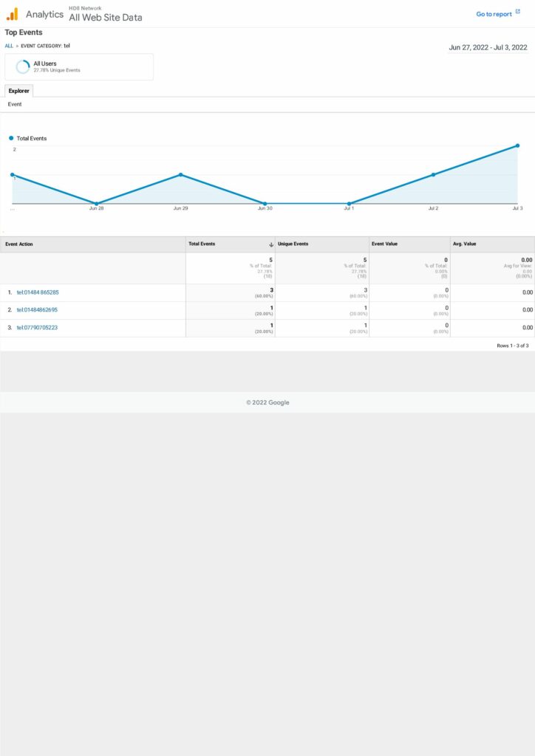Sort by Unique Events column header

[293, 244]
